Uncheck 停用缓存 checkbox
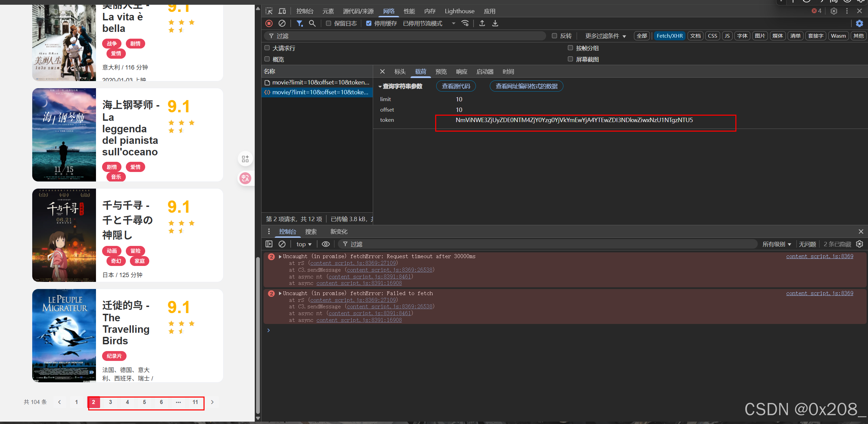 pos(369,23)
